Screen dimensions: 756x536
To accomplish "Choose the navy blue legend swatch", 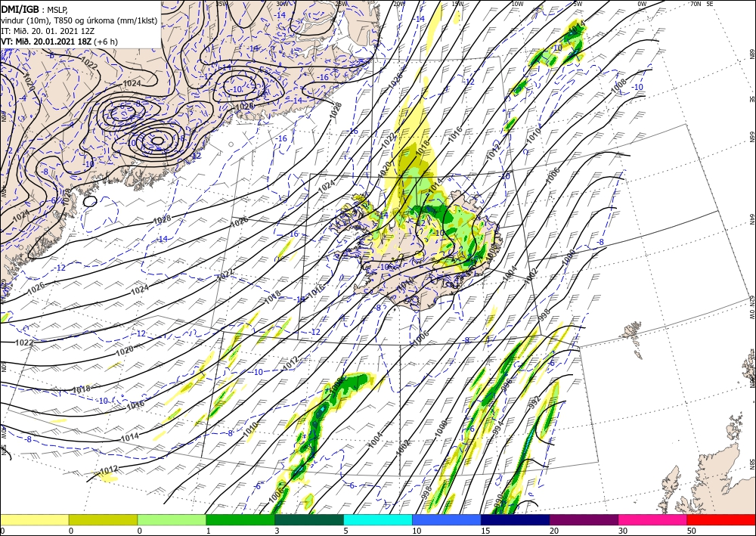I will (x=516, y=519).
